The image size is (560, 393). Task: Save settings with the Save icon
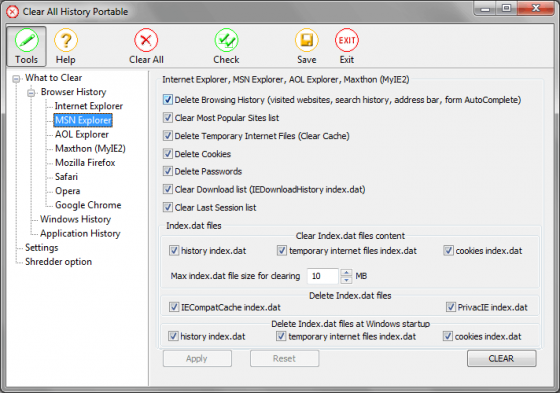306,46
